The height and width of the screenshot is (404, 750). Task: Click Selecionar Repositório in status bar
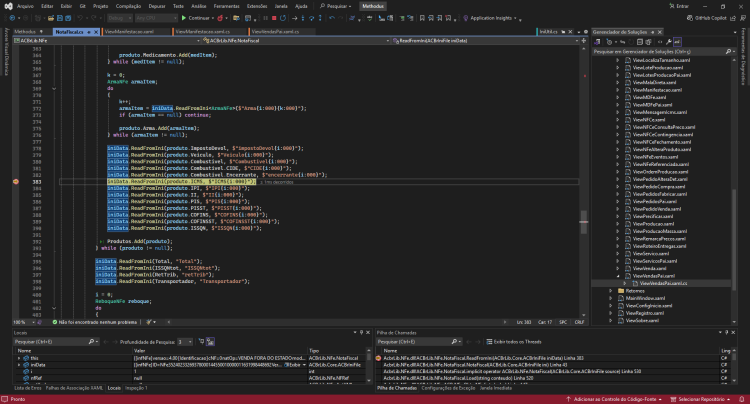pyautogui.click(x=701, y=399)
